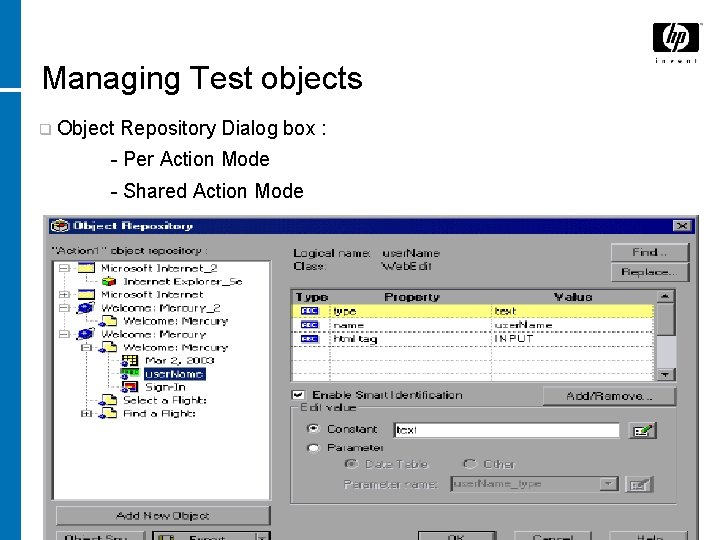This screenshot has height=540, width=720.
Task: Open the constant value options button
Action: tap(642, 431)
